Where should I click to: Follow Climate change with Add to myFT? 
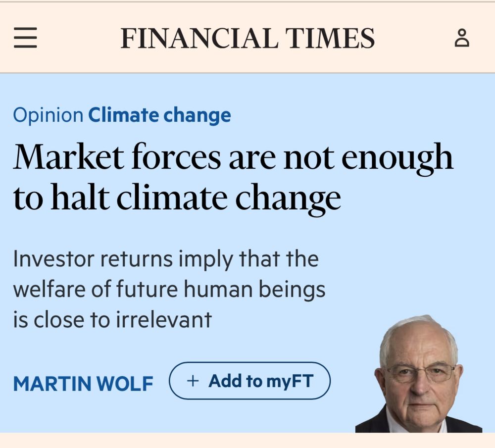pyautogui.click(x=250, y=380)
